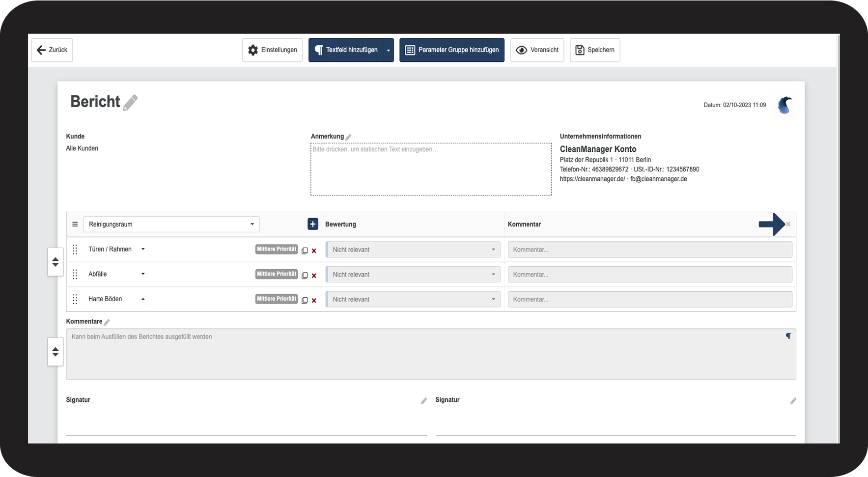Duplicate the Türen / Rahmen row
868x477 pixels.
305,251
